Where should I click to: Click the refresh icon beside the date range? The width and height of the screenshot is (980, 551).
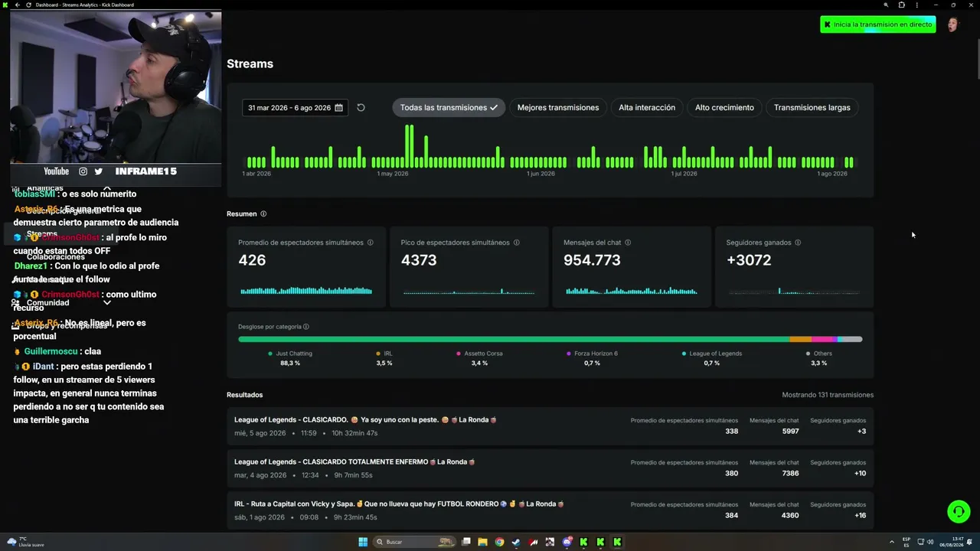361,108
